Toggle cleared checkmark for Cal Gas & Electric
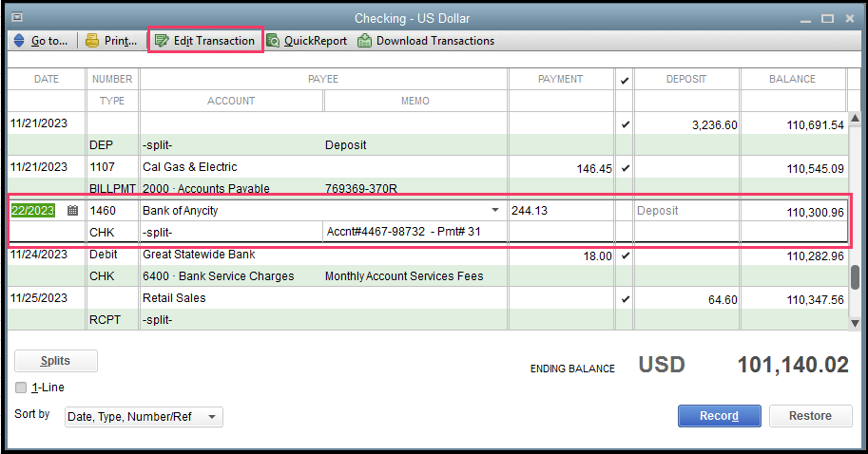This screenshot has width=868, height=454. (625, 168)
